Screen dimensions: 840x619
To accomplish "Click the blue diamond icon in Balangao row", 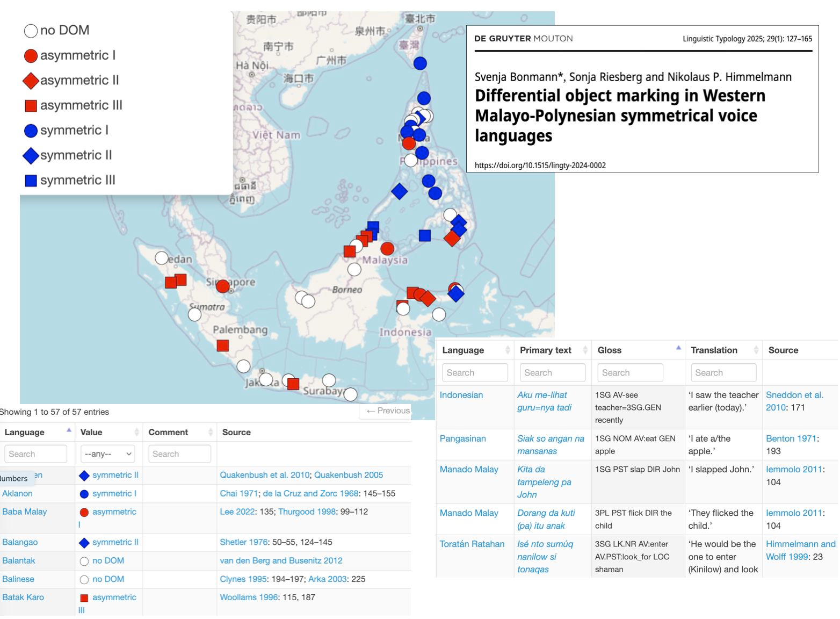I will click(84, 543).
